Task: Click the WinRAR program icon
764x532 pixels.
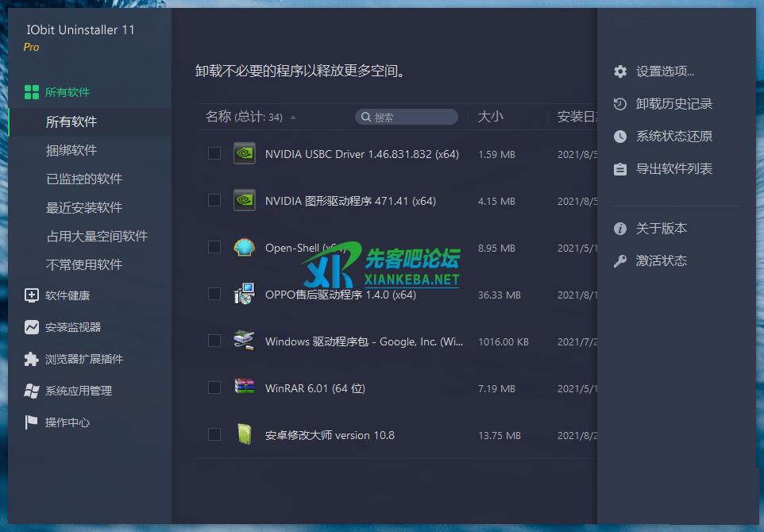Action: (x=244, y=387)
